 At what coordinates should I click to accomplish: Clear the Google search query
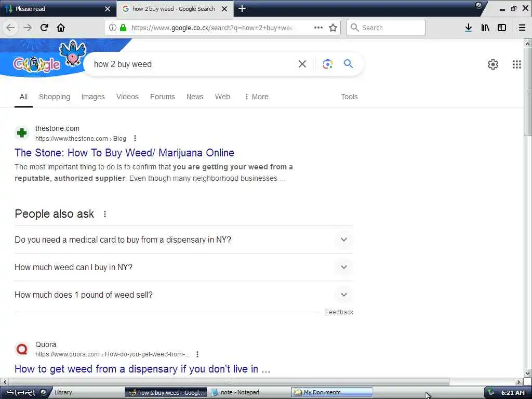[x=302, y=64]
